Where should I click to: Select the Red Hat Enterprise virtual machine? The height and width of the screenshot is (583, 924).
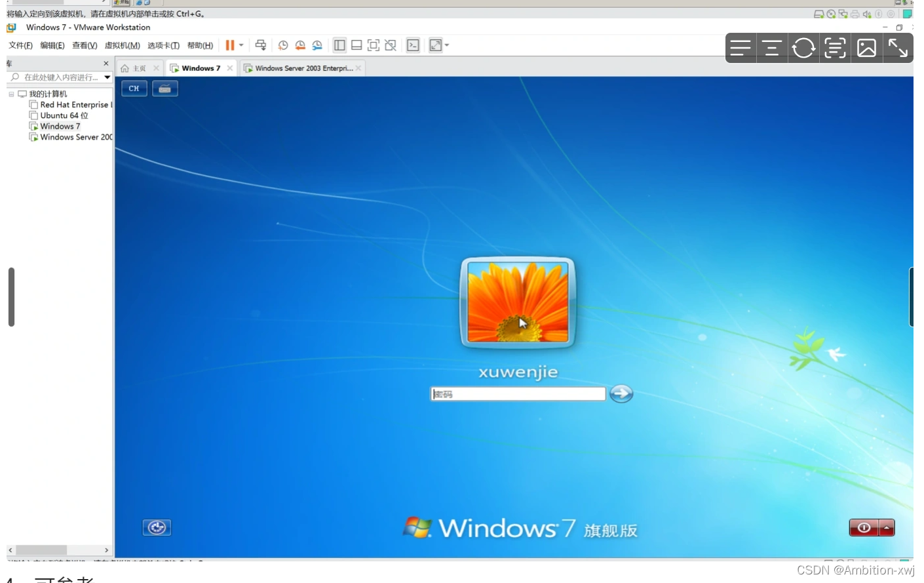[x=71, y=105]
